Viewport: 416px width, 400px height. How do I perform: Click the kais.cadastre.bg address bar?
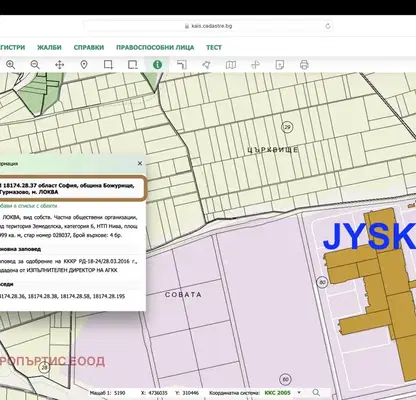tap(208, 26)
